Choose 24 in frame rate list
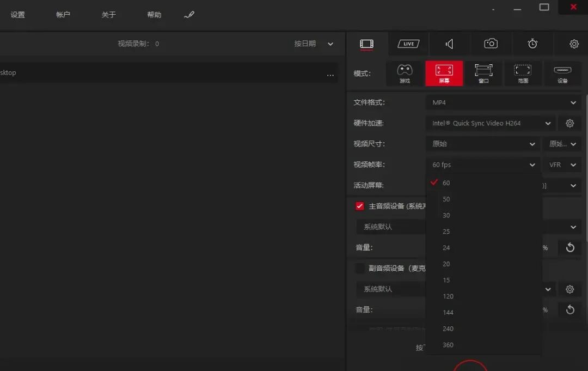This screenshot has width=588, height=371. tap(484, 247)
